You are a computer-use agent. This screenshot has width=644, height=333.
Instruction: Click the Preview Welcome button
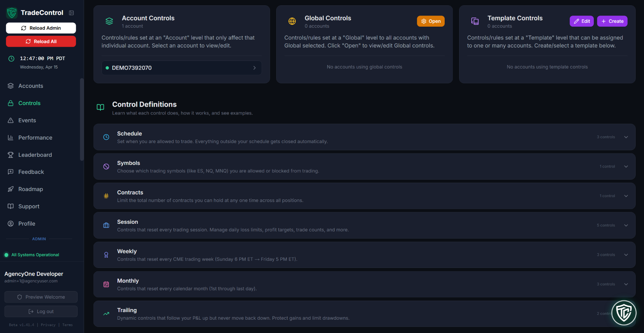coord(41,297)
